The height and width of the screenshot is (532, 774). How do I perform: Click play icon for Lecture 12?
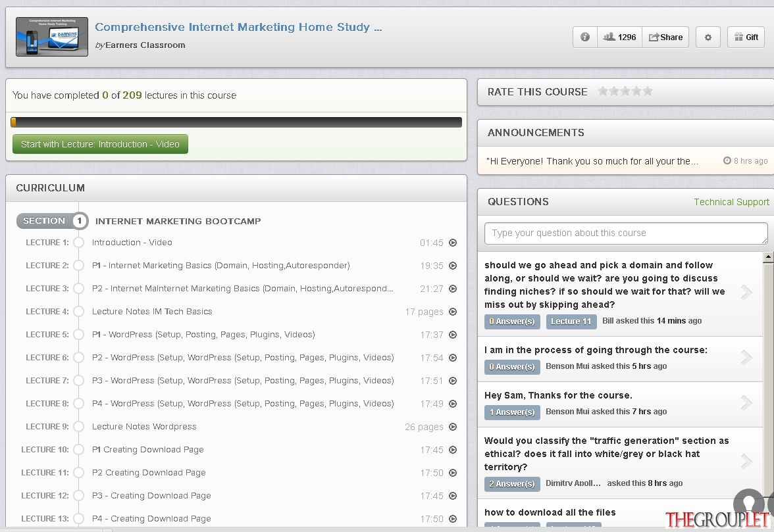tap(453, 496)
